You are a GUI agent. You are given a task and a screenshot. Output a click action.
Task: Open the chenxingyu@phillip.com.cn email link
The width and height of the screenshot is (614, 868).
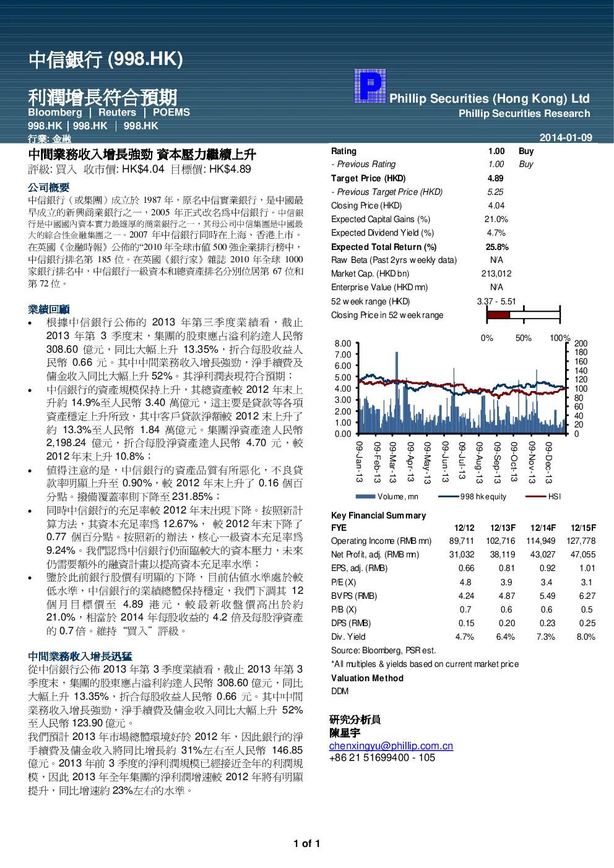[x=391, y=746]
